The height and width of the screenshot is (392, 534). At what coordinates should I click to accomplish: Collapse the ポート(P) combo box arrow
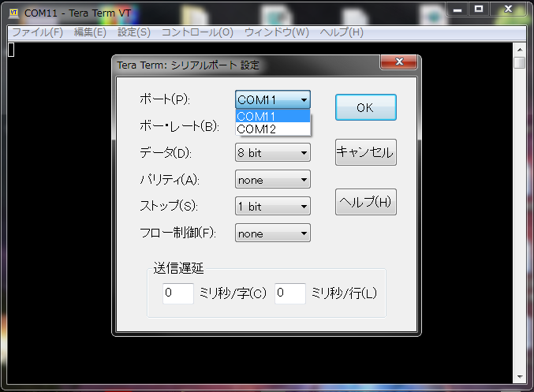click(x=304, y=100)
